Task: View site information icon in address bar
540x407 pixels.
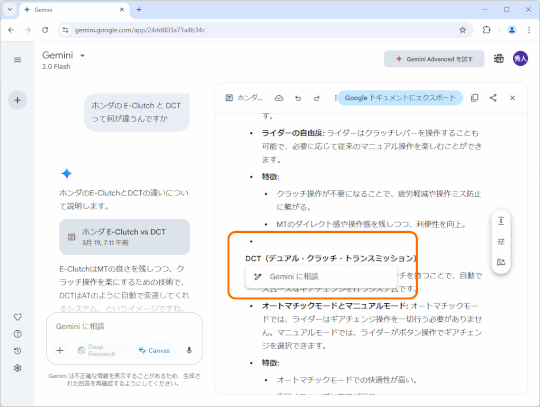Action: click(65, 30)
